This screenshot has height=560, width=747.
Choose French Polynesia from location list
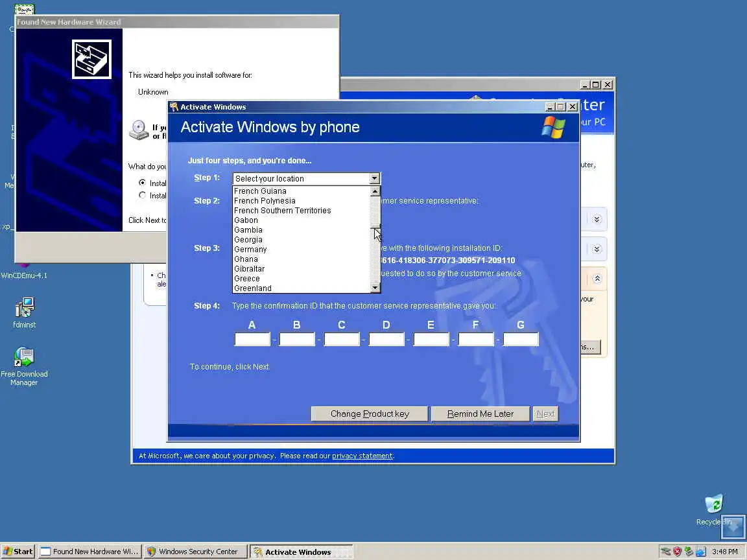(302, 200)
